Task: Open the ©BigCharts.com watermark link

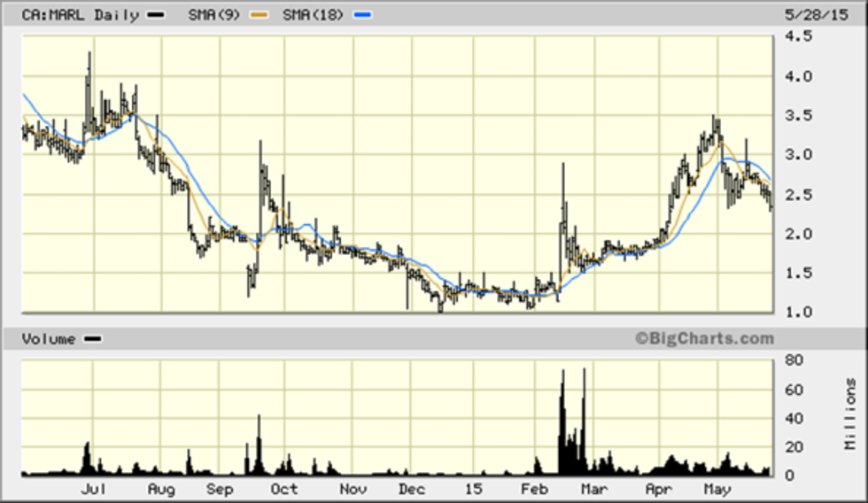Action: coord(703,338)
